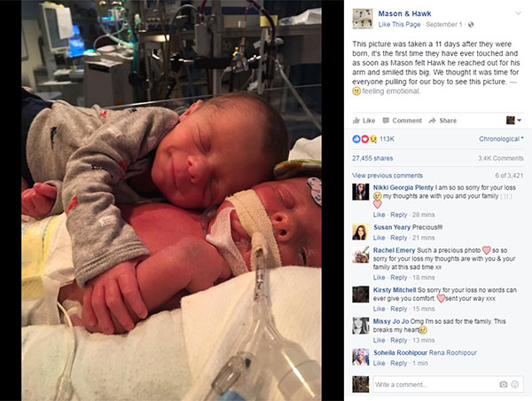Expand the post options chevron at top right

pos(518,13)
